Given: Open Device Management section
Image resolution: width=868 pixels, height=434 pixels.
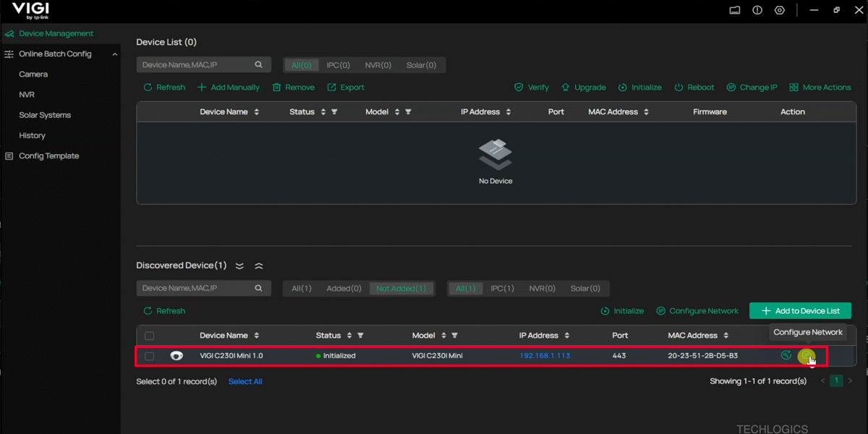Looking at the screenshot, I should 56,33.
